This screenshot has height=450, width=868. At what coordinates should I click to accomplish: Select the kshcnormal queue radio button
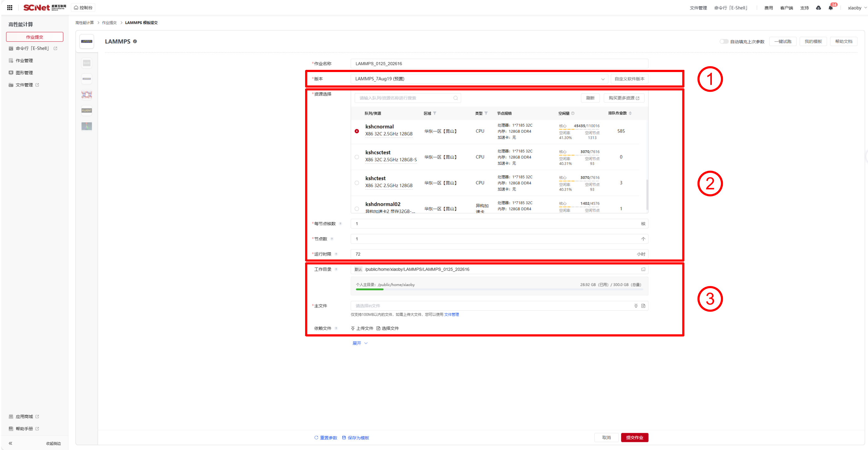(x=357, y=131)
